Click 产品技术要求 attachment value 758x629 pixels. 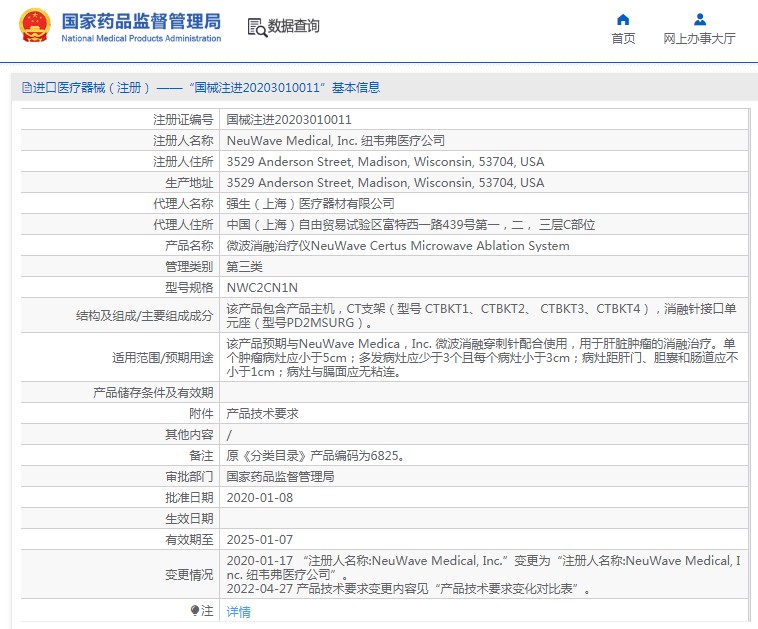[x=262, y=414]
